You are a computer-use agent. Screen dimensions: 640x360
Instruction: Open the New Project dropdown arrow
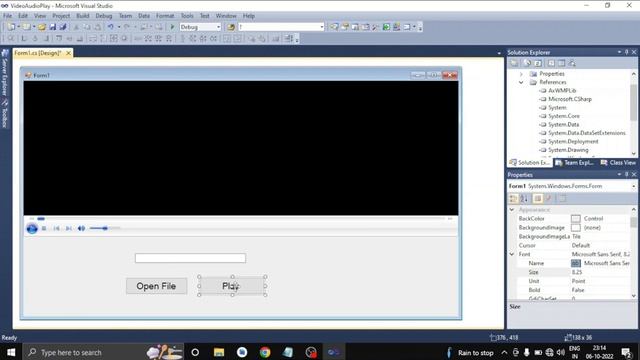pyautogui.click(x=18, y=27)
